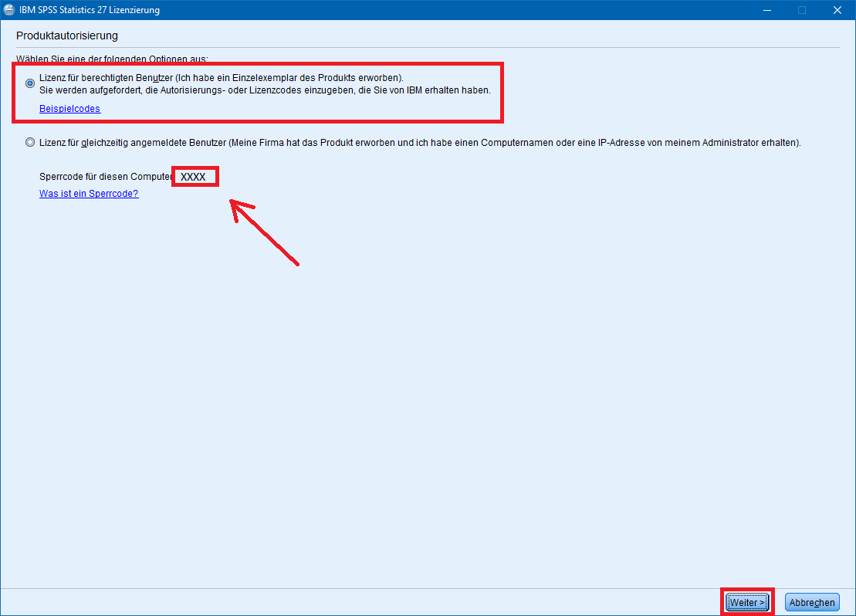
Task: Click the 'Sie werden aufgefordert' description line
Action: click(264, 90)
